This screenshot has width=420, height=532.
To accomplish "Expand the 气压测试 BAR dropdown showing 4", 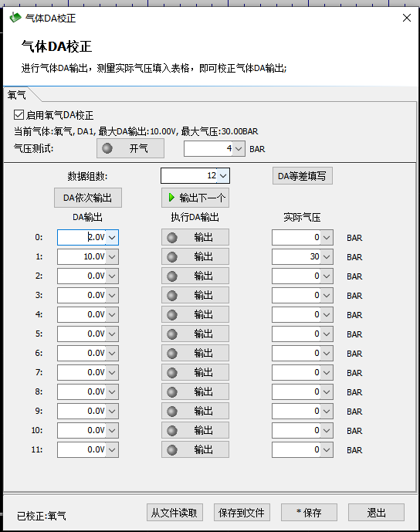I will pyautogui.click(x=239, y=148).
